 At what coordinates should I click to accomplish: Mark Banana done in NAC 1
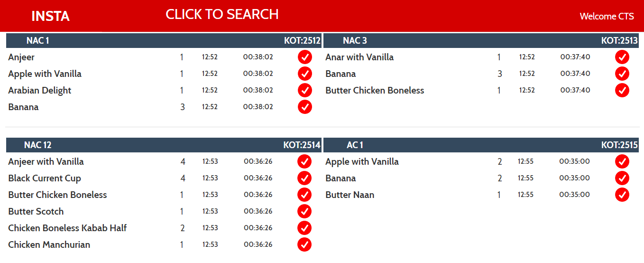305,107
